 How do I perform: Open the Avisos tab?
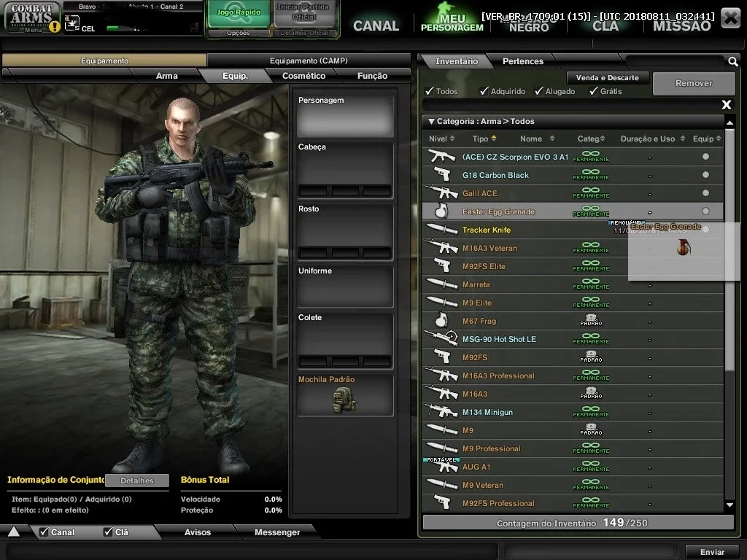coord(197,532)
